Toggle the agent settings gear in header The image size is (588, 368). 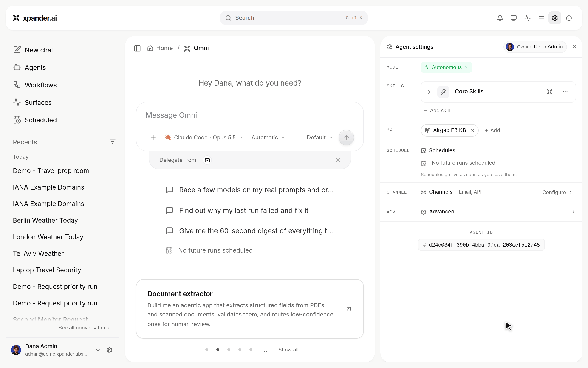pos(555,18)
